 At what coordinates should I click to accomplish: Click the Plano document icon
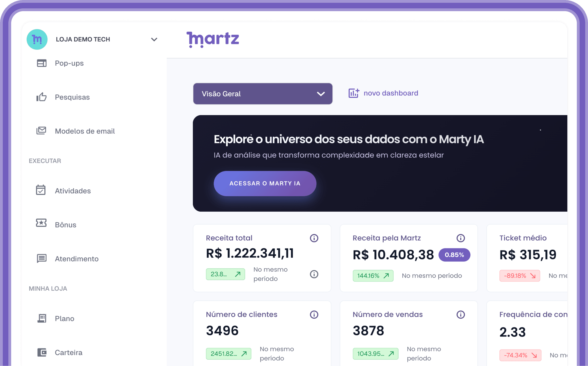coord(42,318)
